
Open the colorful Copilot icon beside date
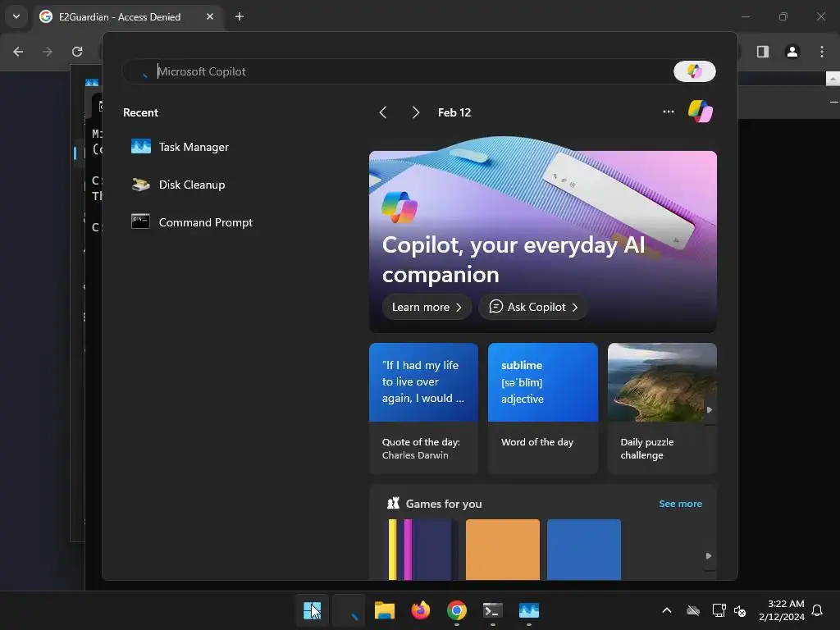click(701, 112)
